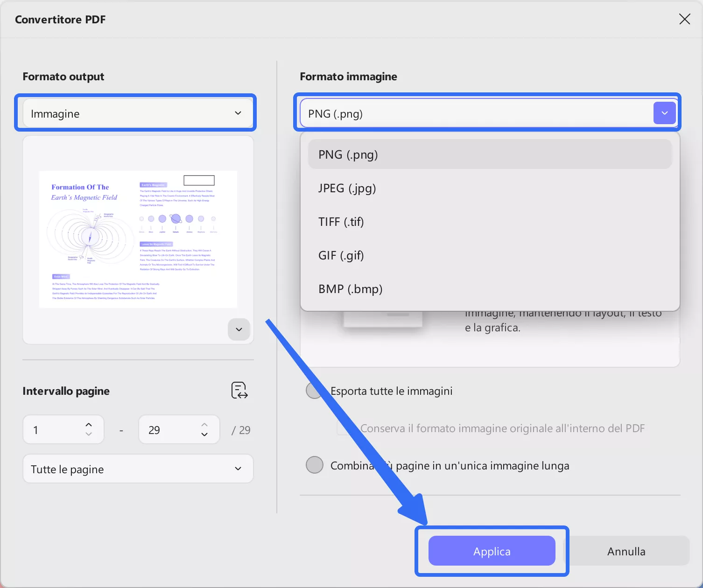This screenshot has height=588, width=703.
Task: Click the down arrow on end page stepper
Action: tap(204, 435)
